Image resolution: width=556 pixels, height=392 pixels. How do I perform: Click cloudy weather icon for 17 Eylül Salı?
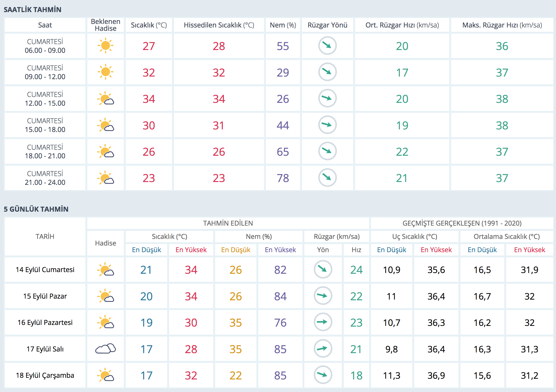point(105,349)
